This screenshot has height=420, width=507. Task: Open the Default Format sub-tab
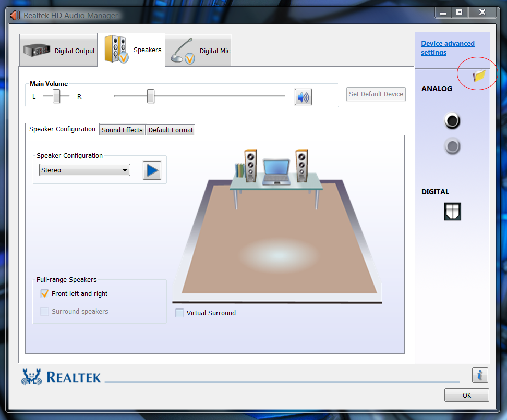(x=171, y=130)
